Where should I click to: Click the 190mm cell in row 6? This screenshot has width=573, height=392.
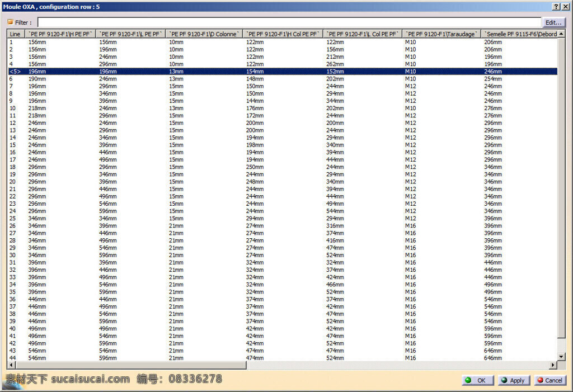[37, 78]
